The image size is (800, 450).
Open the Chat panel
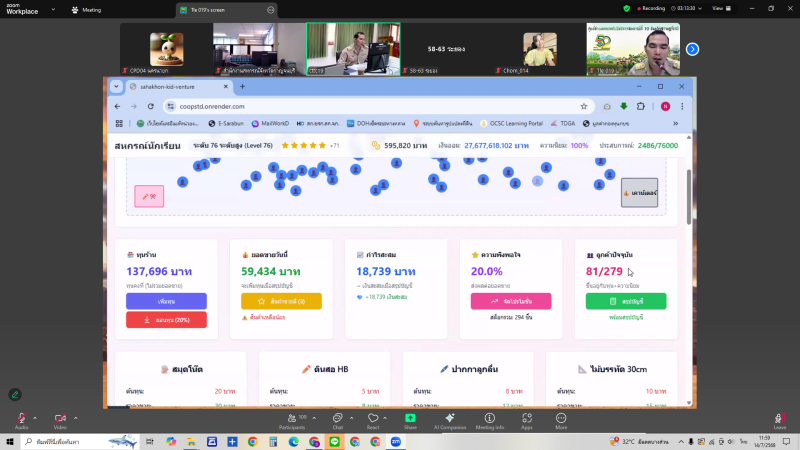(x=337, y=418)
